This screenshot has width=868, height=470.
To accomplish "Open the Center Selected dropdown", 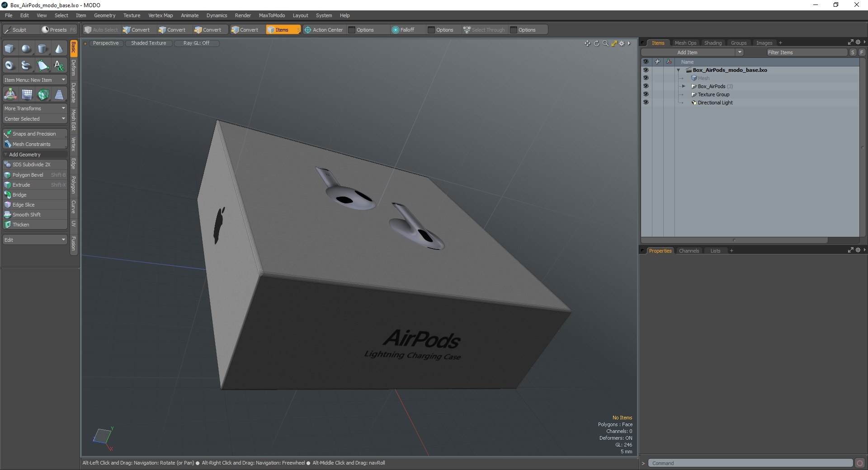I will (35, 119).
